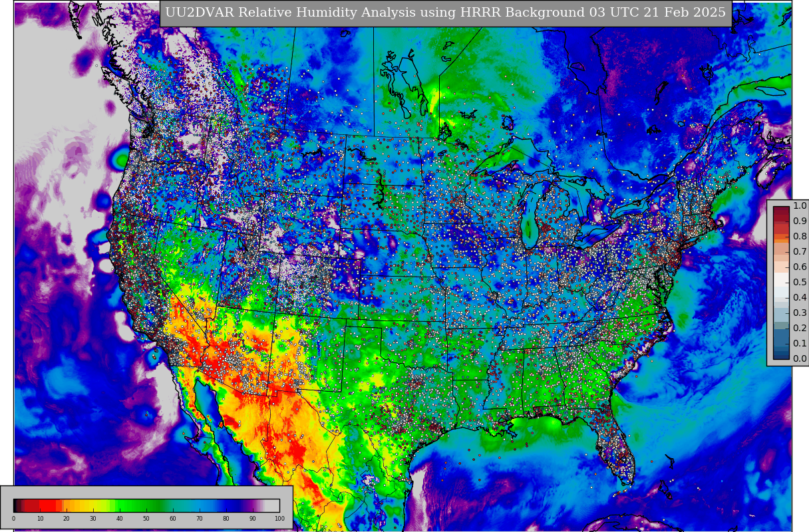809x532 pixels.
Task: Click the Florida peninsula on the map
Action: point(615,446)
